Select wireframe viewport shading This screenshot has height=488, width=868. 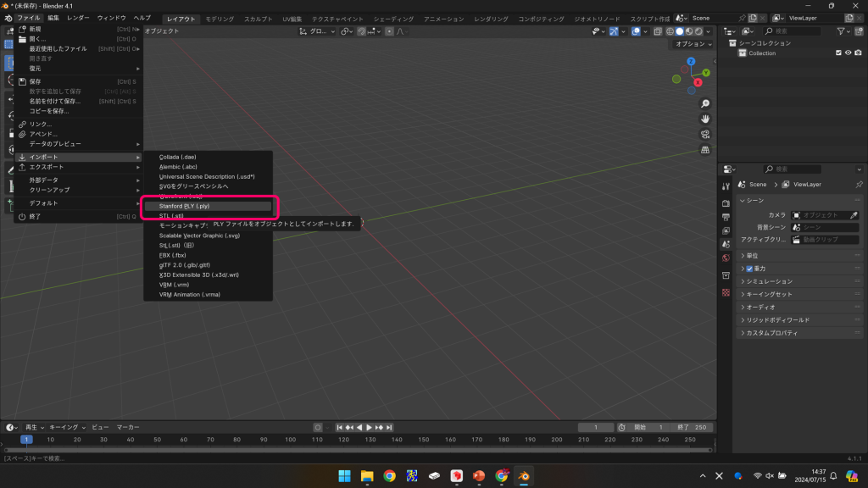pyautogui.click(x=670, y=31)
